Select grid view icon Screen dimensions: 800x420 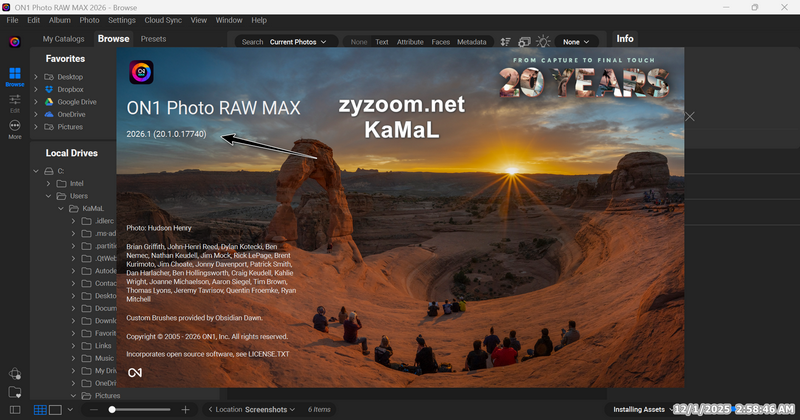pyautogui.click(x=40, y=409)
